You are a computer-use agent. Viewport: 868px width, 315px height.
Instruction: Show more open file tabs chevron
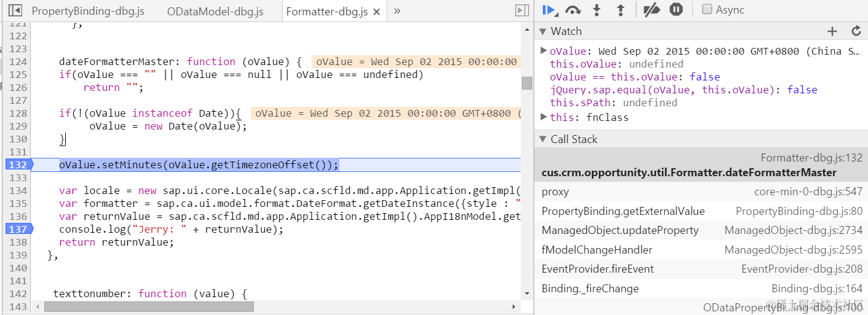coord(397,10)
